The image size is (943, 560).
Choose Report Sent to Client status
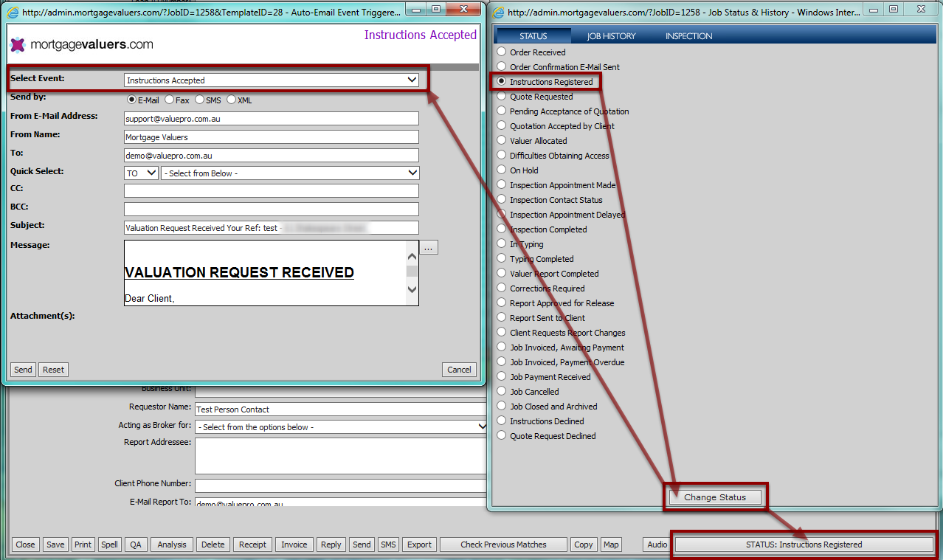(x=502, y=318)
